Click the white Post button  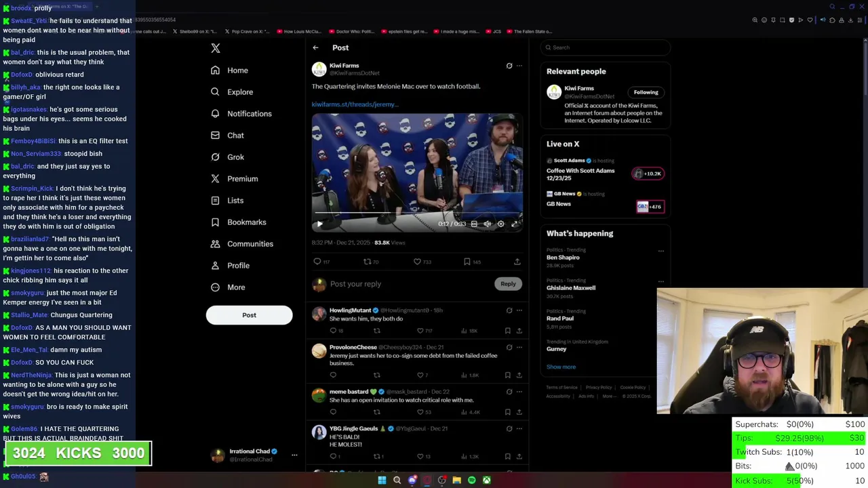click(x=249, y=315)
